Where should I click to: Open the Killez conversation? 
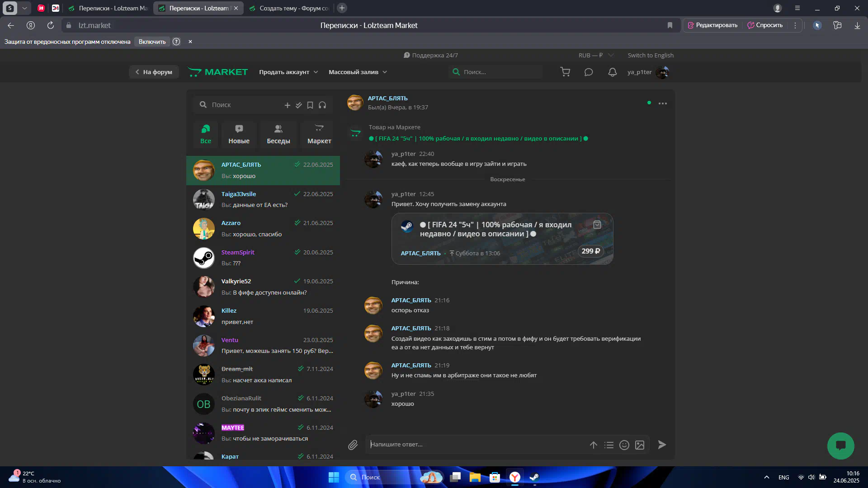263,316
